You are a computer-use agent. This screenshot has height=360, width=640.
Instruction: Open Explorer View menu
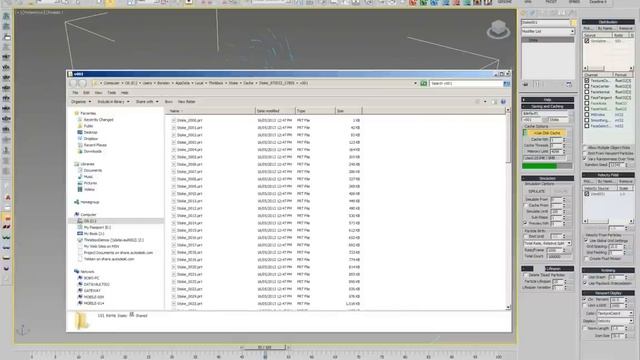click(x=98, y=93)
